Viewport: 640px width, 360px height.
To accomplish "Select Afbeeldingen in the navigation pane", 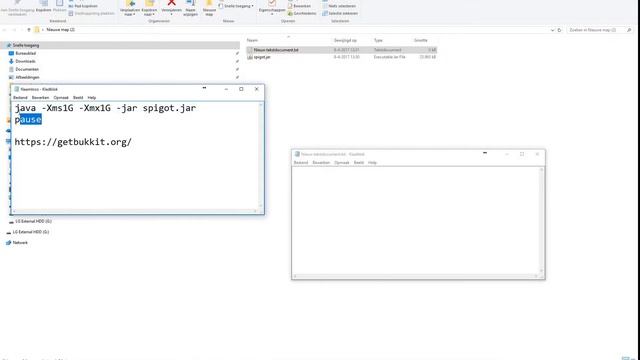I will coord(27,77).
